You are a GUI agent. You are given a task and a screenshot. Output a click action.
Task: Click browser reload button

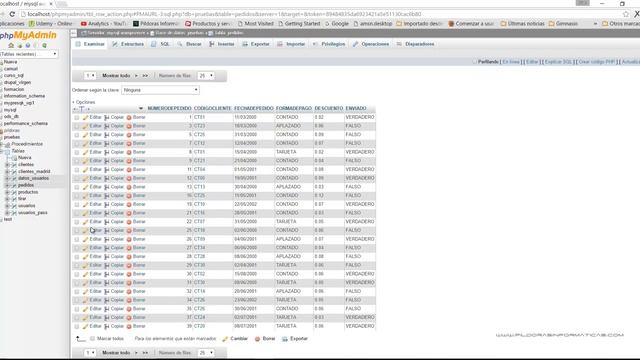12,14
